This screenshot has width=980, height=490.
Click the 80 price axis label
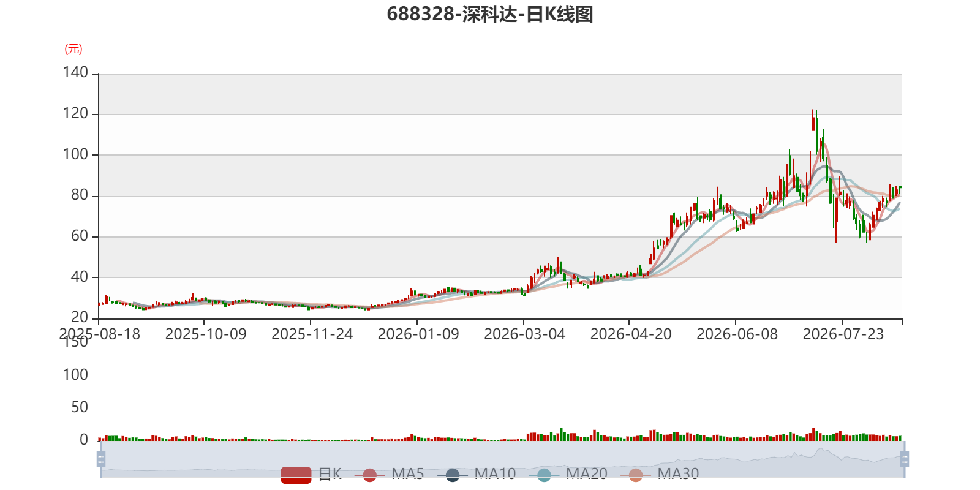[x=80, y=195]
